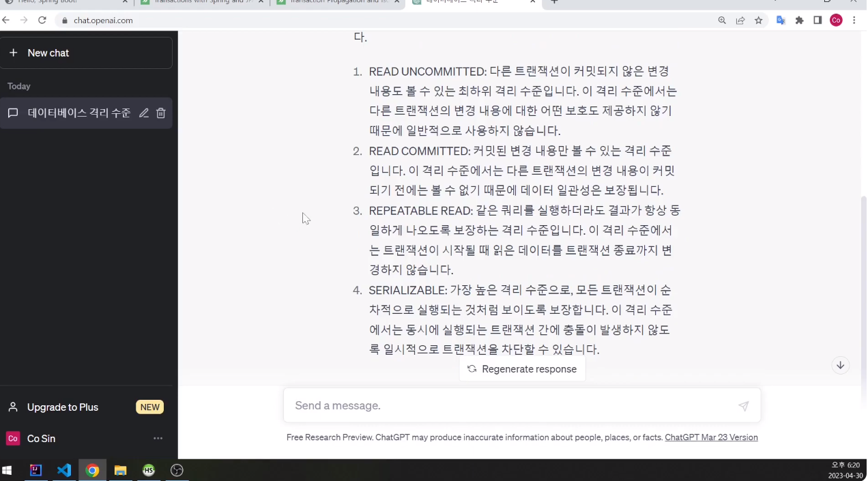Click the Co Sin account avatar in sidebar
Screen dimensions: 868x481
[13, 439]
